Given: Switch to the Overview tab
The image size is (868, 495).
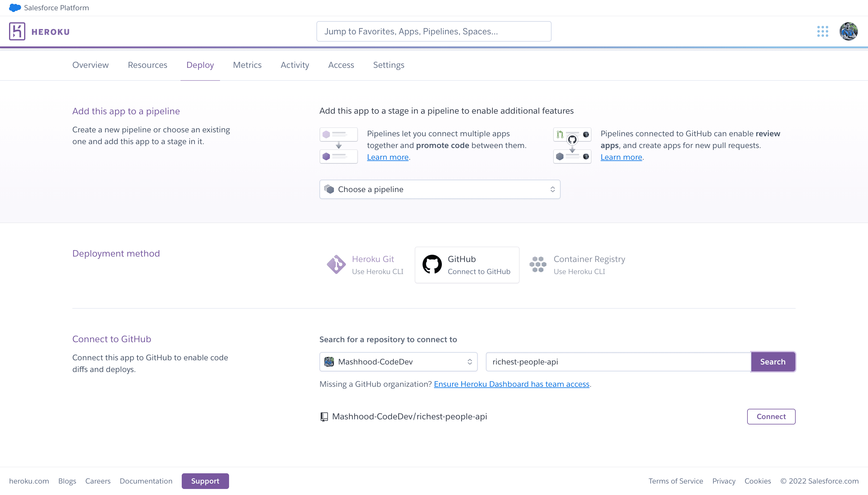Looking at the screenshot, I should 90,65.
